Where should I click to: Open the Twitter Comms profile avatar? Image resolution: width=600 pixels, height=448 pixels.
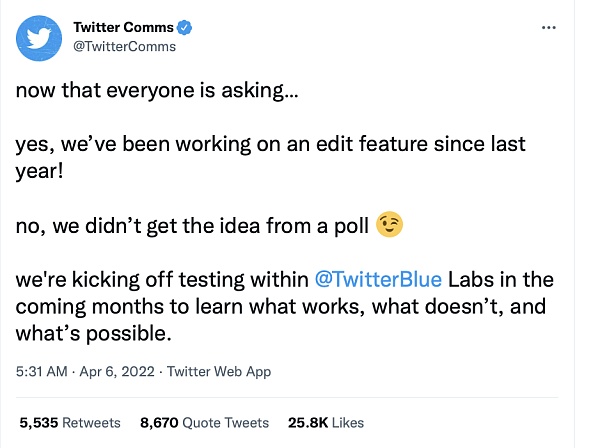[41, 37]
